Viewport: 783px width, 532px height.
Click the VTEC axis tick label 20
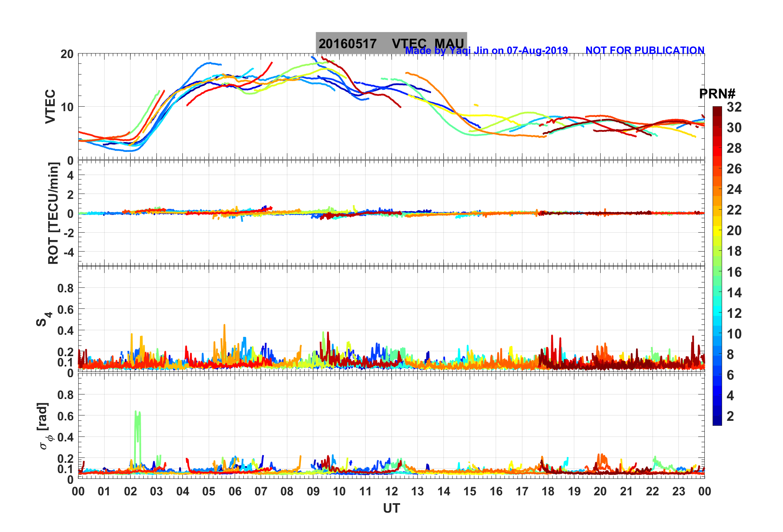[x=67, y=54]
